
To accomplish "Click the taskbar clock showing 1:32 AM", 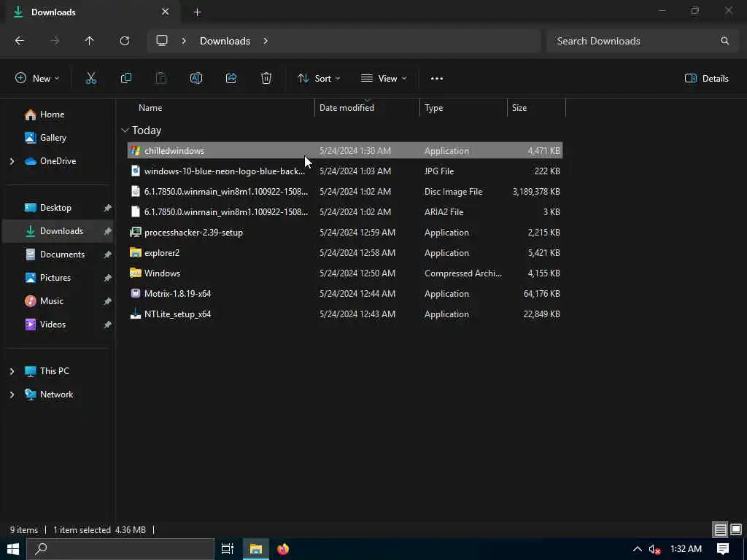I will tap(686, 549).
